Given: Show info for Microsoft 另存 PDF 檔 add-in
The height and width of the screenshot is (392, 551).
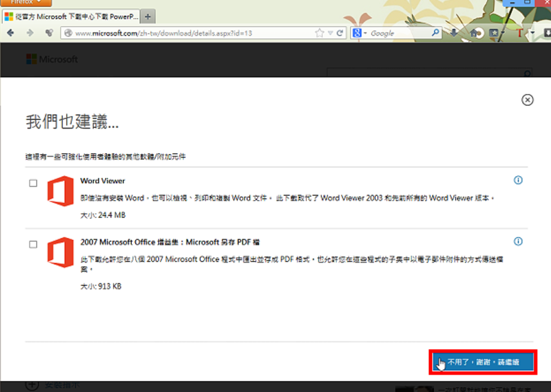Looking at the screenshot, I should 518,241.
